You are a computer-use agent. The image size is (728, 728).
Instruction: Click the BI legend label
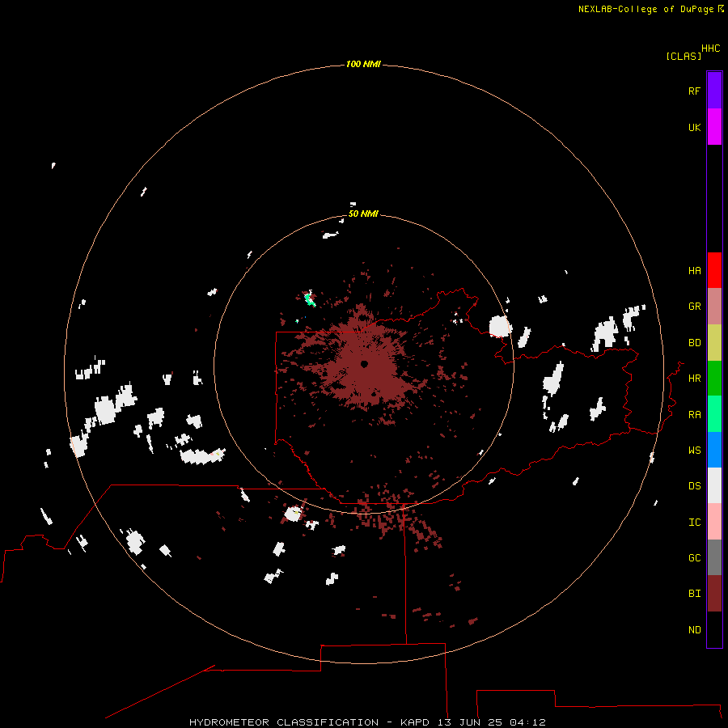point(694,594)
